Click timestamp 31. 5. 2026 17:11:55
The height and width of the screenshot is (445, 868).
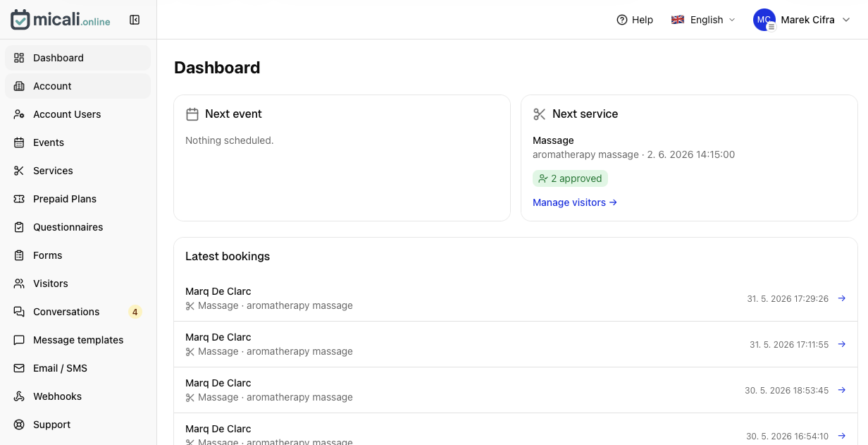pos(789,345)
